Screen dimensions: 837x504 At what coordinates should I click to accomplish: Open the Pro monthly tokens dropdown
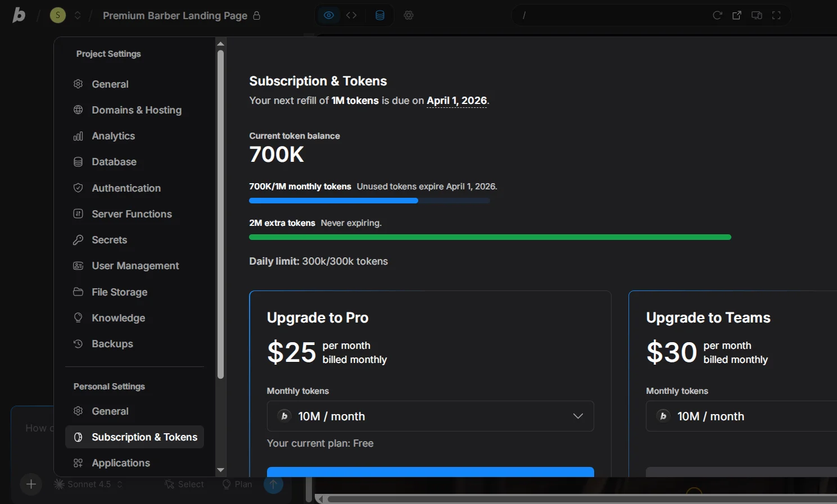point(430,416)
